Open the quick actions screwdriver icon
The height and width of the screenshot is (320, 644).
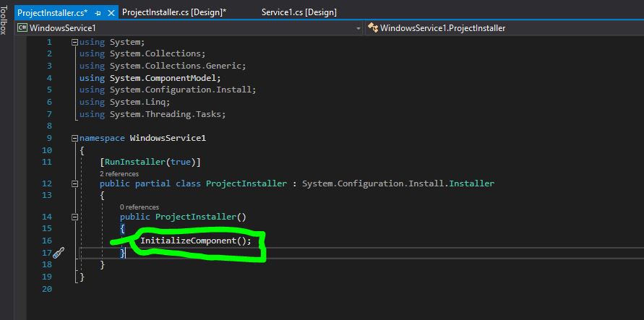coord(59,253)
